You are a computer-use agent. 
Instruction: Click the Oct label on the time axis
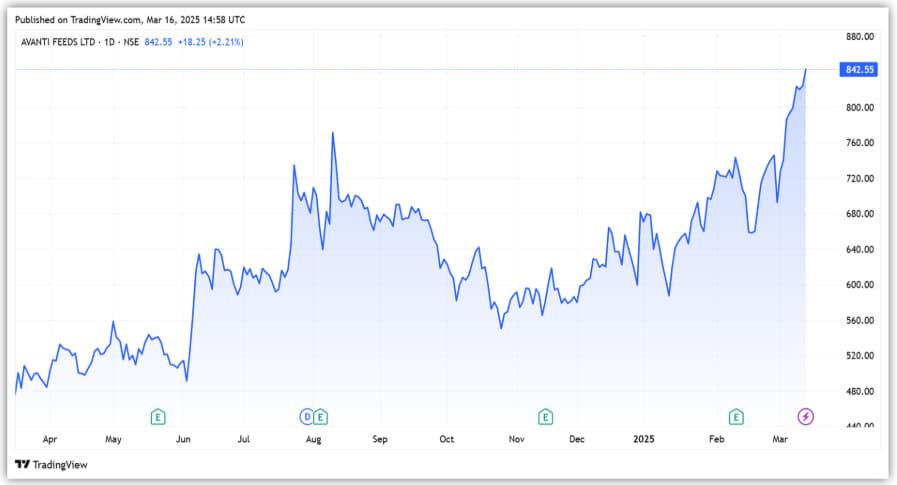(447, 438)
